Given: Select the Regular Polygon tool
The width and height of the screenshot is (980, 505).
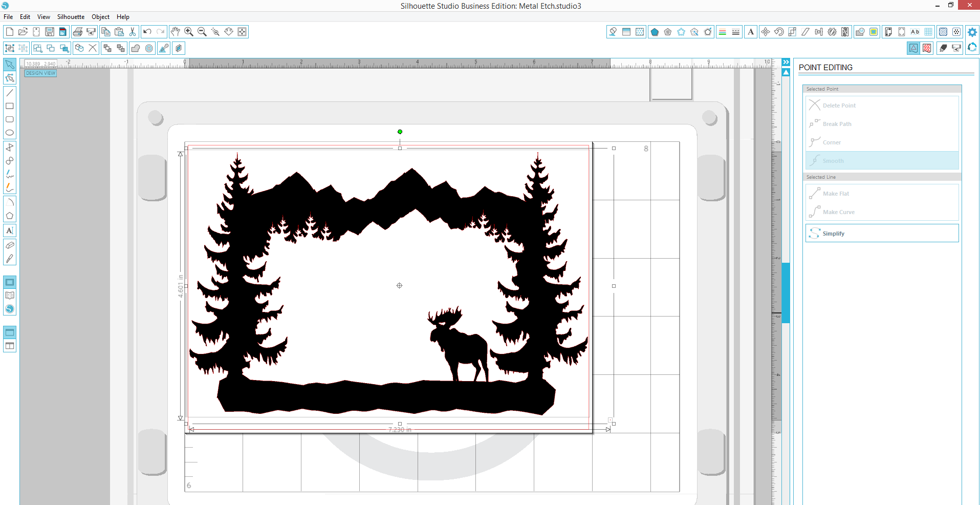Looking at the screenshot, I should (10, 216).
